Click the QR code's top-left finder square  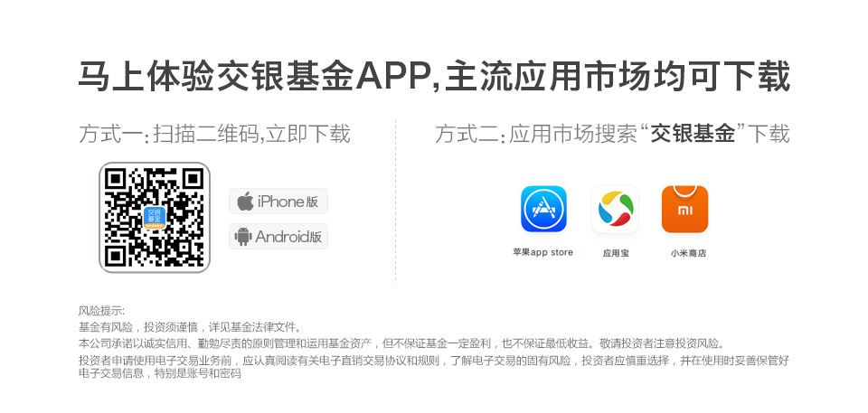117,179
